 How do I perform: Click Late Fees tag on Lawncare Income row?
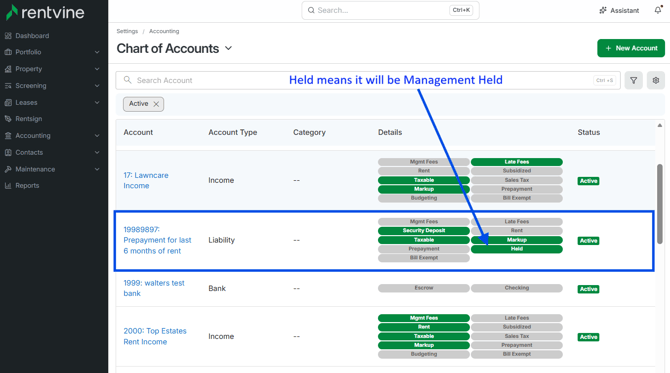tap(517, 162)
